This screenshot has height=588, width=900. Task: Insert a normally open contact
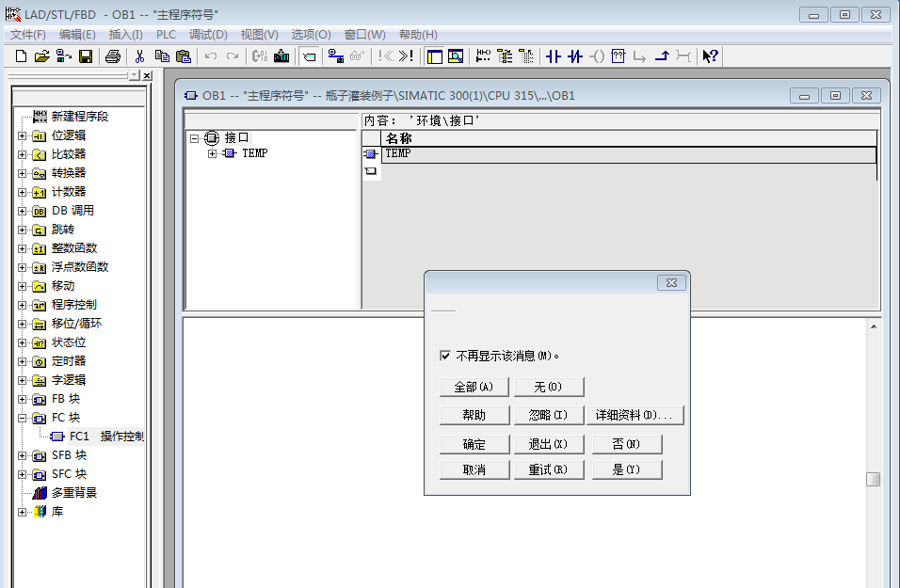click(x=554, y=56)
